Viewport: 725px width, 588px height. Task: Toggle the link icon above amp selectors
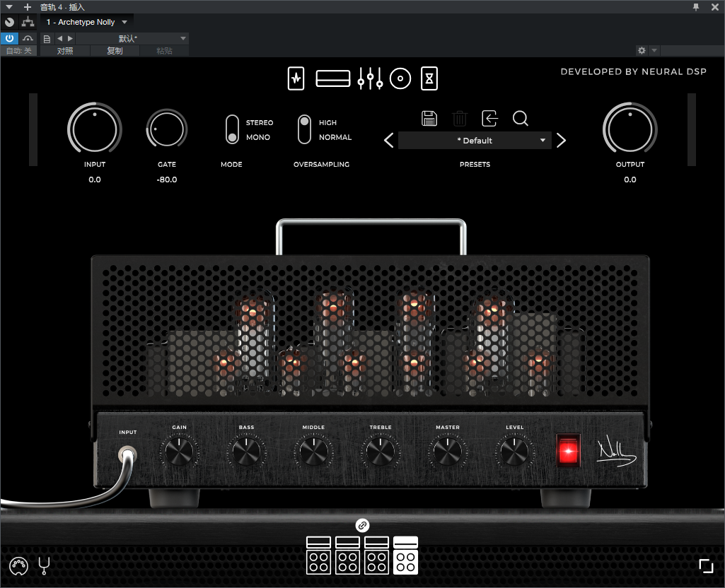tap(362, 525)
